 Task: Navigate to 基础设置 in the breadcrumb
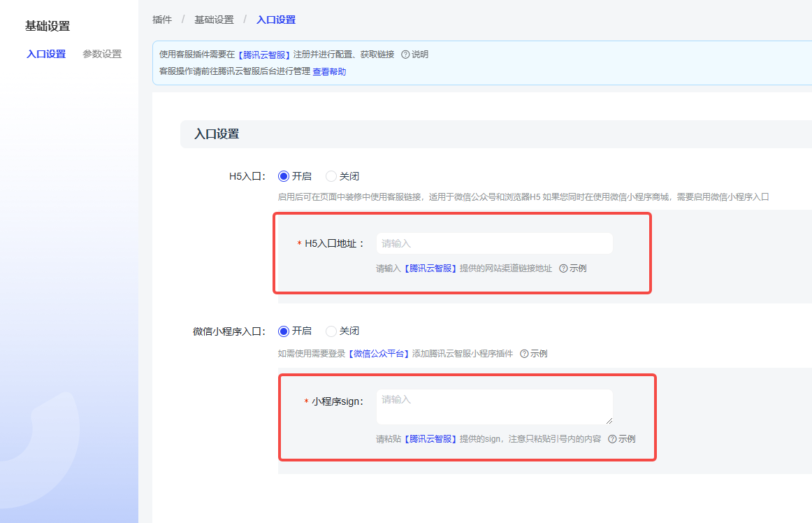point(214,20)
